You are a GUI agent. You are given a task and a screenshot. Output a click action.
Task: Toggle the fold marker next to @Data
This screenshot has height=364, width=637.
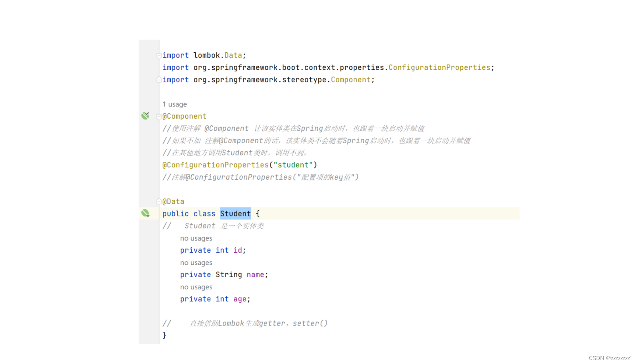(x=159, y=202)
